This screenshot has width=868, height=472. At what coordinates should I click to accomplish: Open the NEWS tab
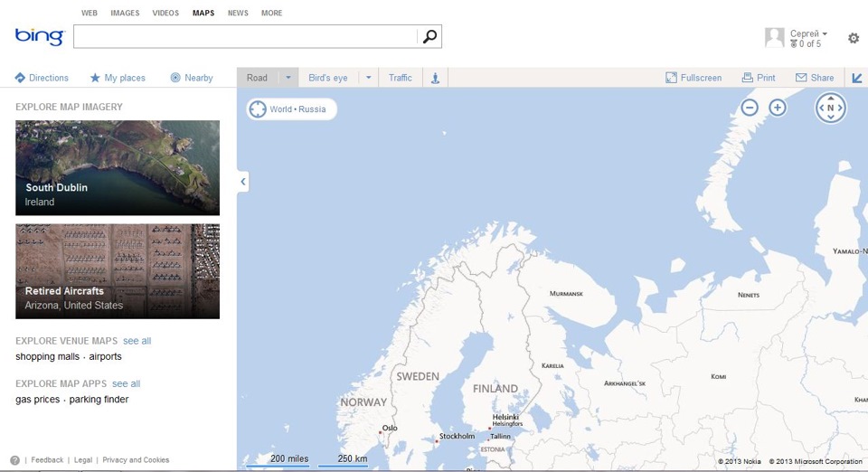point(238,13)
